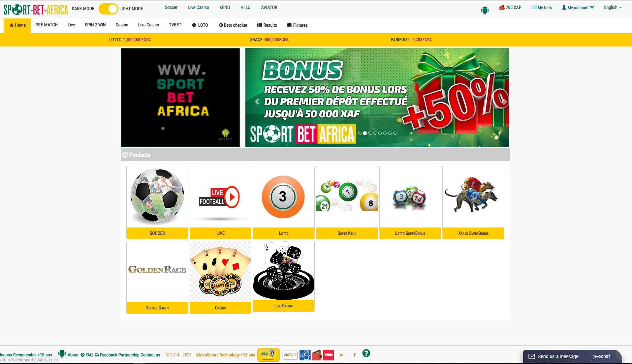Open the English language dropdown
632x364 pixels.
[613, 8]
